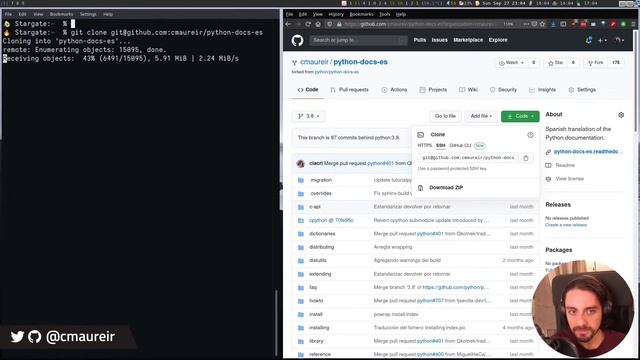Click the Go to file button
The image size is (640, 360).
445,116
